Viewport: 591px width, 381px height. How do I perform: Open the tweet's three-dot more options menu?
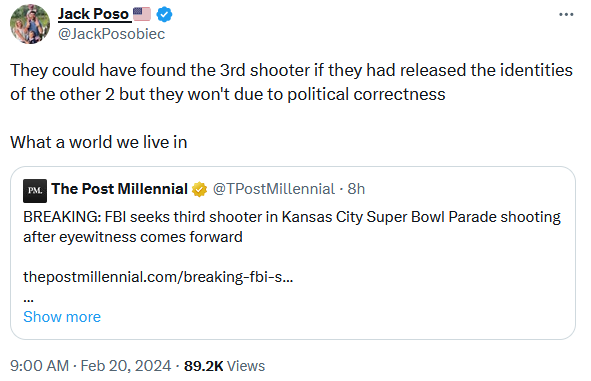click(566, 15)
